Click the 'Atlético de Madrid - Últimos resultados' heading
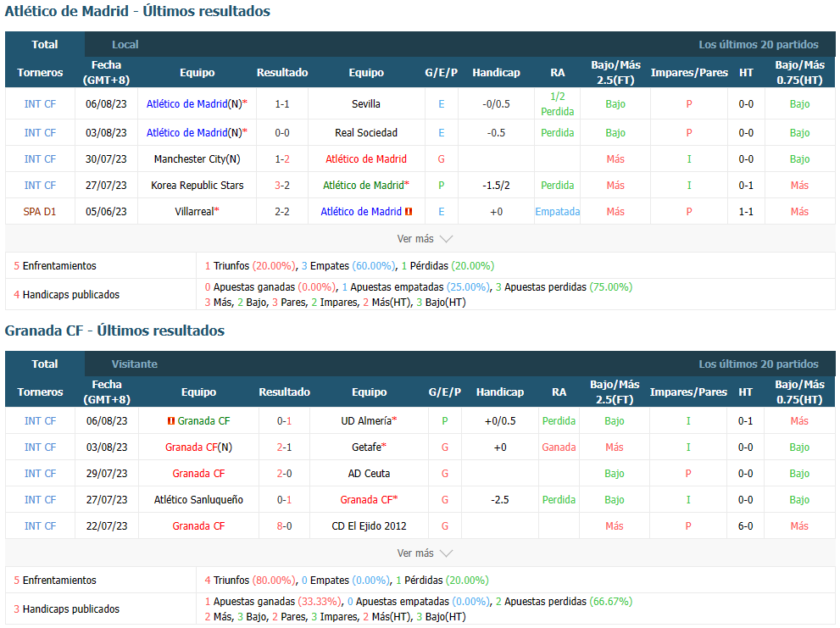The width and height of the screenshot is (840, 628). coord(137,11)
